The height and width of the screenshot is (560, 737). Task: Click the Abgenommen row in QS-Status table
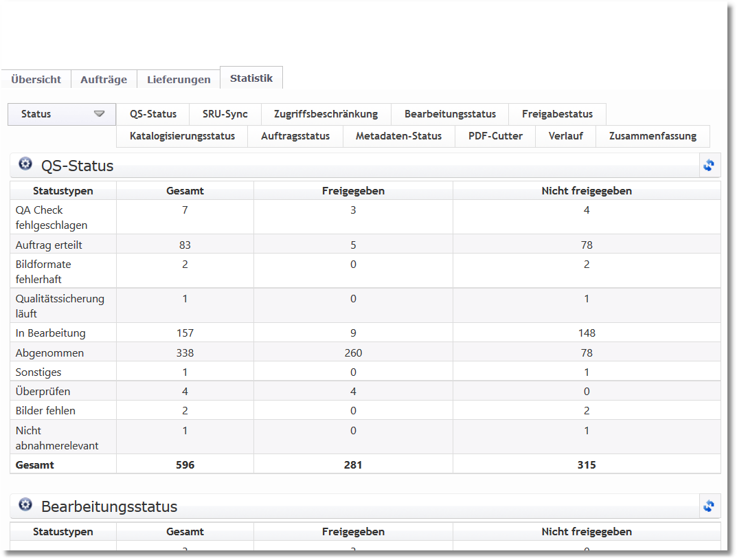pos(50,353)
